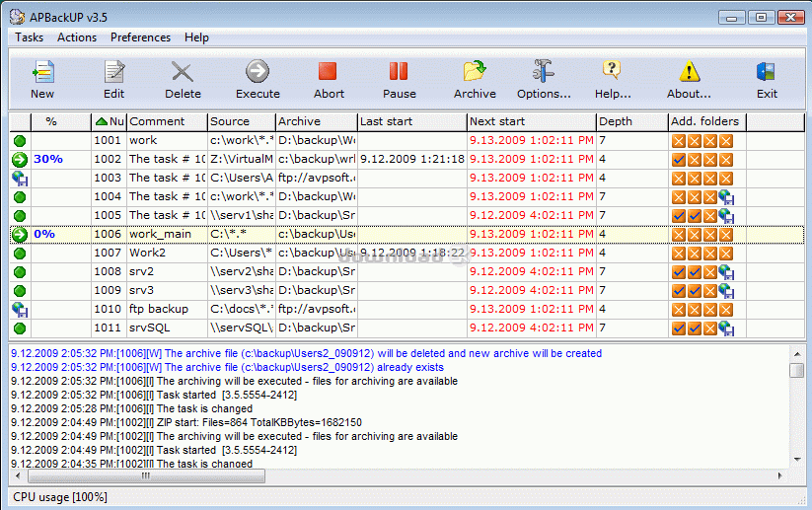Toggle first add-folder box in row 1001
This screenshot has width=812, height=510.
[x=679, y=141]
